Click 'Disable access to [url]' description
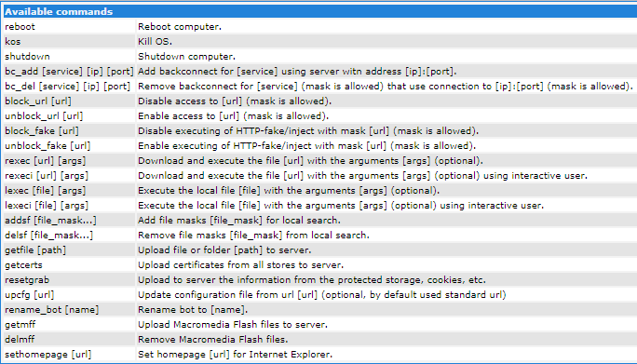This screenshot has height=364, width=637. pos(235,101)
